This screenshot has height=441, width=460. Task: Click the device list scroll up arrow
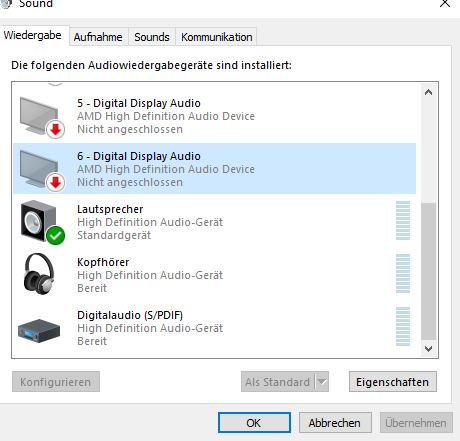(429, 92)
